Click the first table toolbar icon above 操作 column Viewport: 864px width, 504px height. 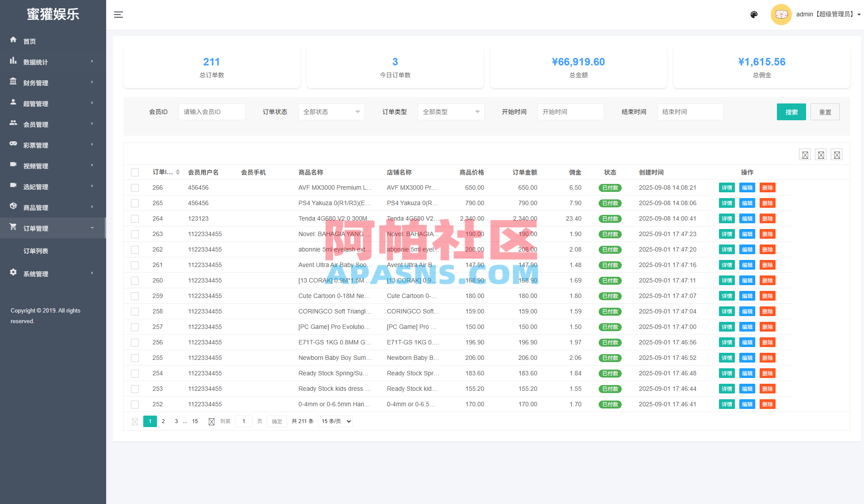coord(805,154)
